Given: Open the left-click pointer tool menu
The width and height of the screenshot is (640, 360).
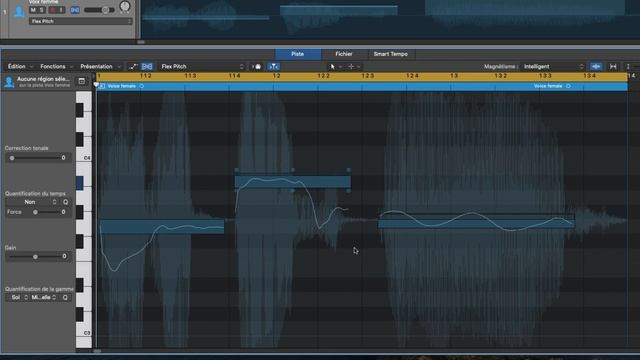Looking at the screenshot, I should [x=335, y=67].
